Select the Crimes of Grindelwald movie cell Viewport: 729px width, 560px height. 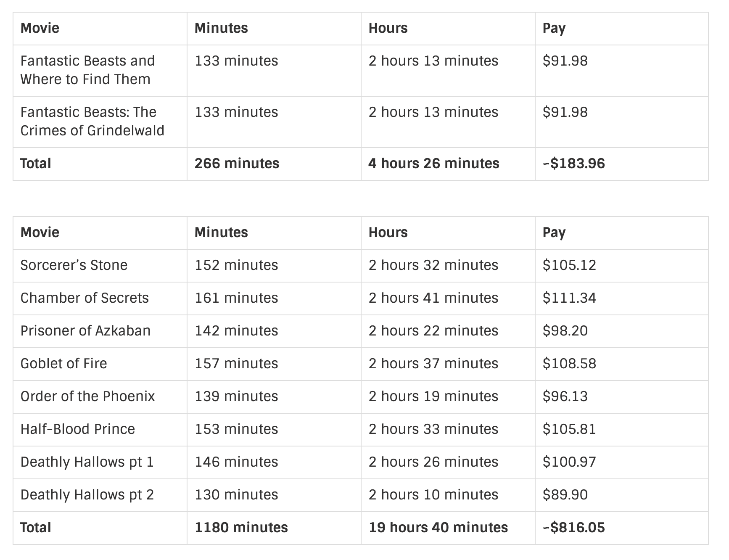click(x=92, y=122)
